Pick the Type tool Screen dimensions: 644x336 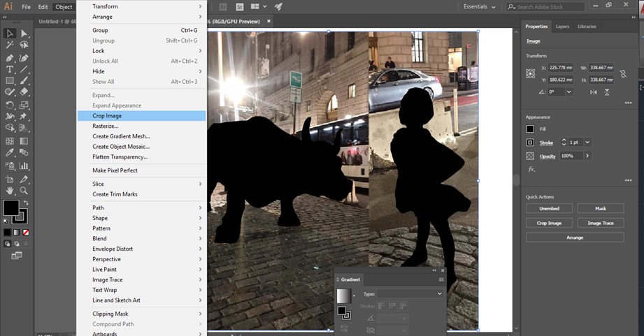(x=10, y=70)
